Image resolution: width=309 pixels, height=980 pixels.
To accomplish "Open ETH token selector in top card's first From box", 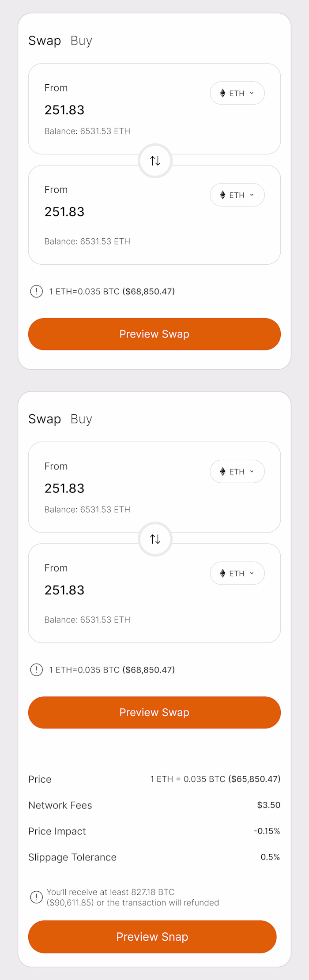I will (x=237, y=93).
